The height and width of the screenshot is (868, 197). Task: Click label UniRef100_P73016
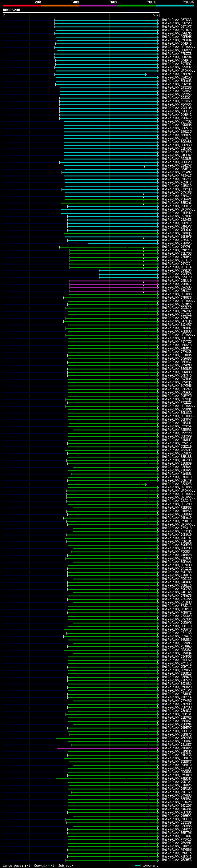177,839
